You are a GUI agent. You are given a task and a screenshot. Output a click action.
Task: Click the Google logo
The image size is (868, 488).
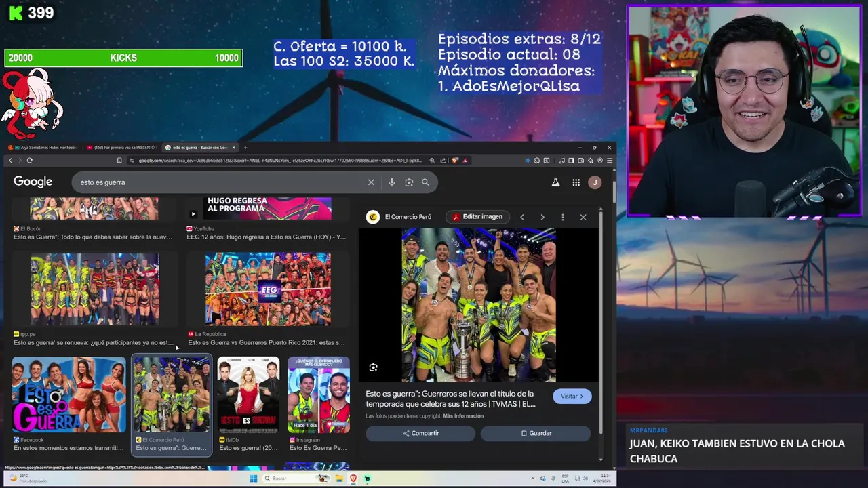pos(33,182)
